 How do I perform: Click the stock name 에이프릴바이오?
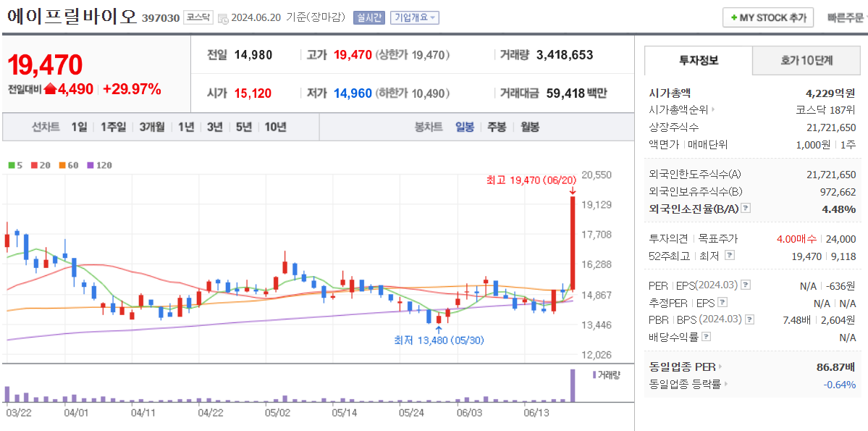[72, 17]
